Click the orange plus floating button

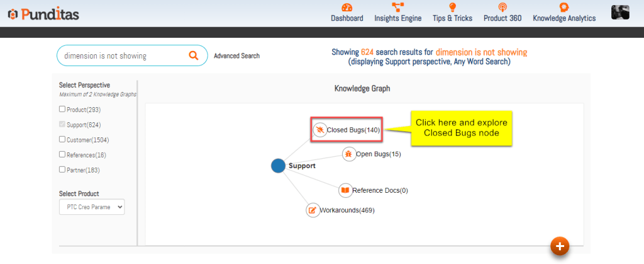click(559, 246)
